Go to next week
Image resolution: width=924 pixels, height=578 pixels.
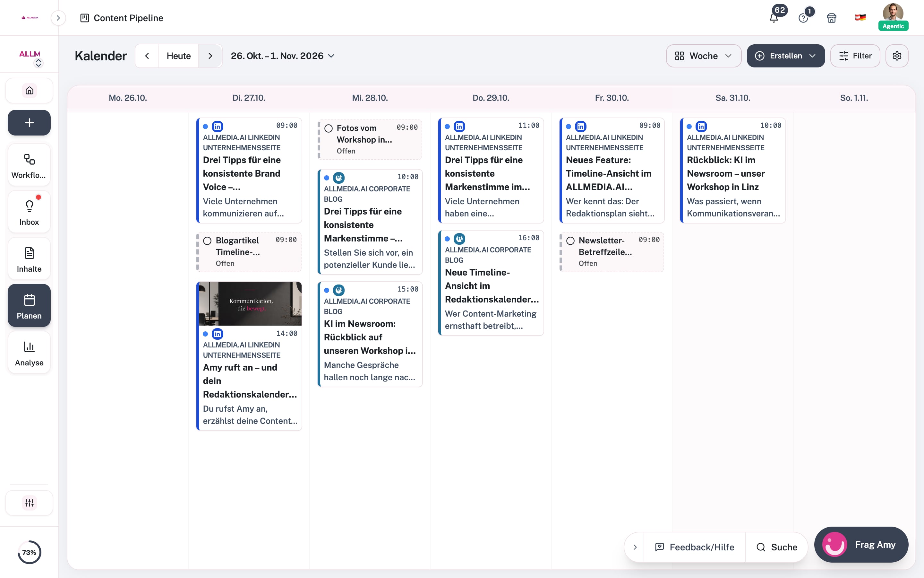[210, 56]
